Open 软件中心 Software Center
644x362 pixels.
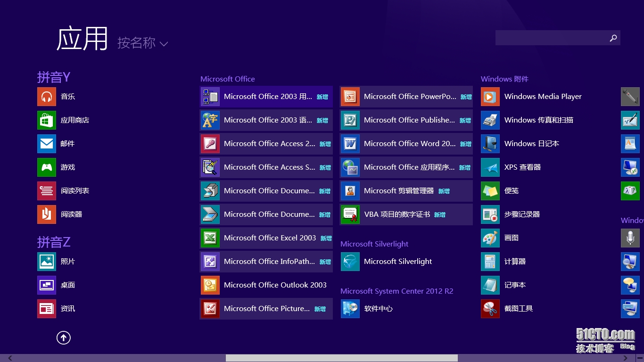tap(367, 309)
